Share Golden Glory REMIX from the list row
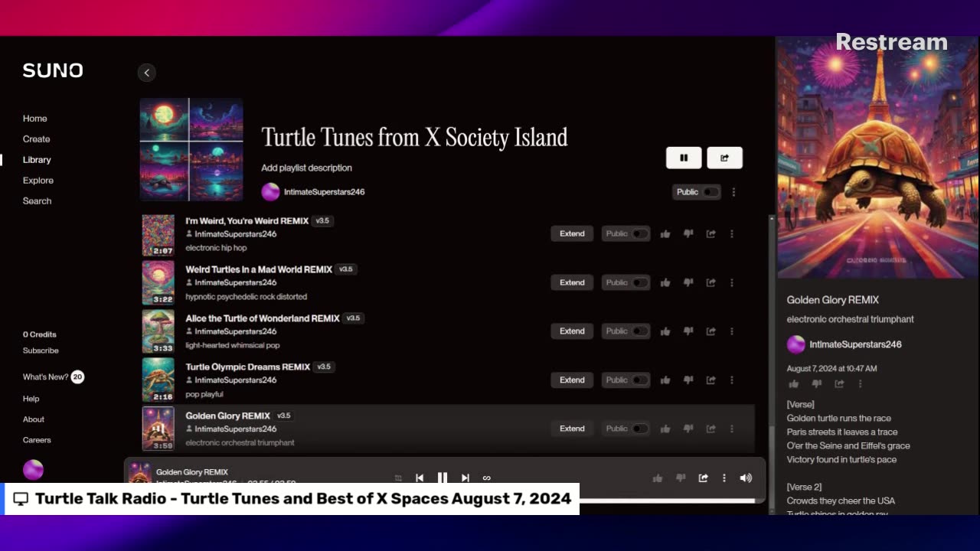 click(x=710, y=429)
